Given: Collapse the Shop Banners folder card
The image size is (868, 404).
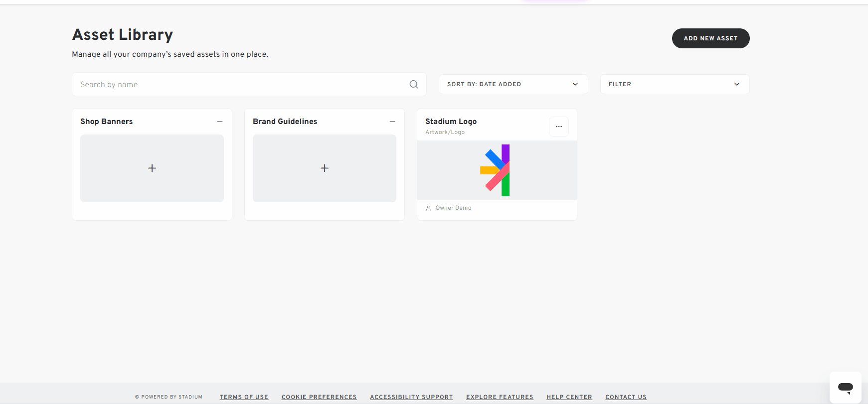Looking at the screenshot, I should (x=220, y=122).
